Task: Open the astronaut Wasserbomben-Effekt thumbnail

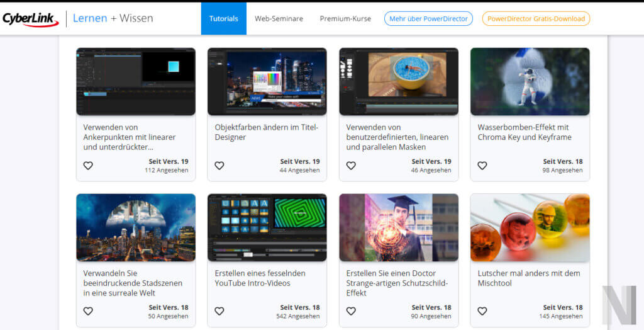Action: tap(530, 82)
